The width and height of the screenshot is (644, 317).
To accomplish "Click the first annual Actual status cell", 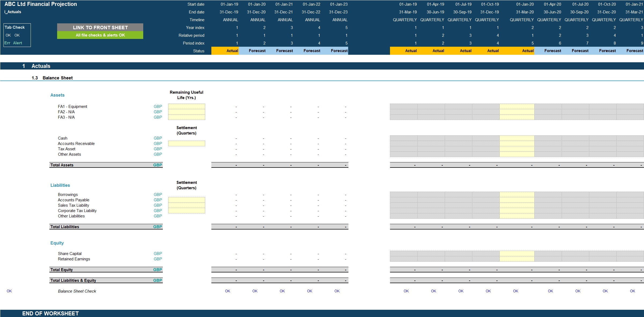I will coord(225,51).
